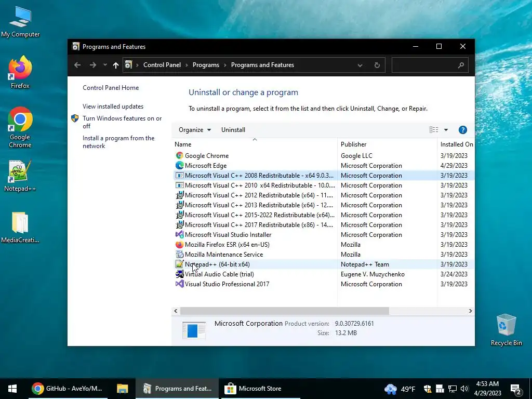Viewport: 532px width, 399px height.
Task: Select Microsoft Visual C++ 2012 Redistributable (x64)
Action: pyautogui.click(x=323, y=195)
